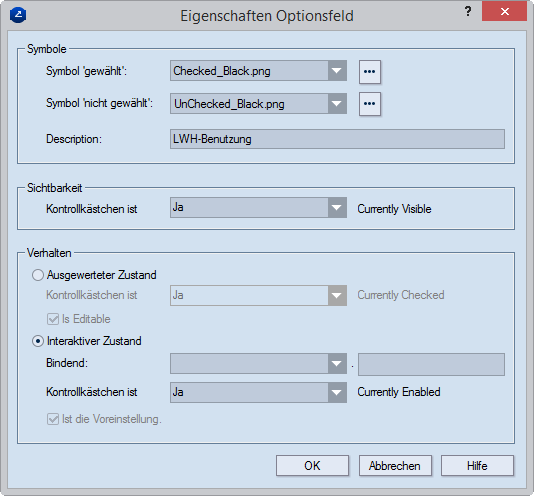
Task: Expand the Sichtbarkeit Kontrollkästchen ist dropdown
Action: 337,207
